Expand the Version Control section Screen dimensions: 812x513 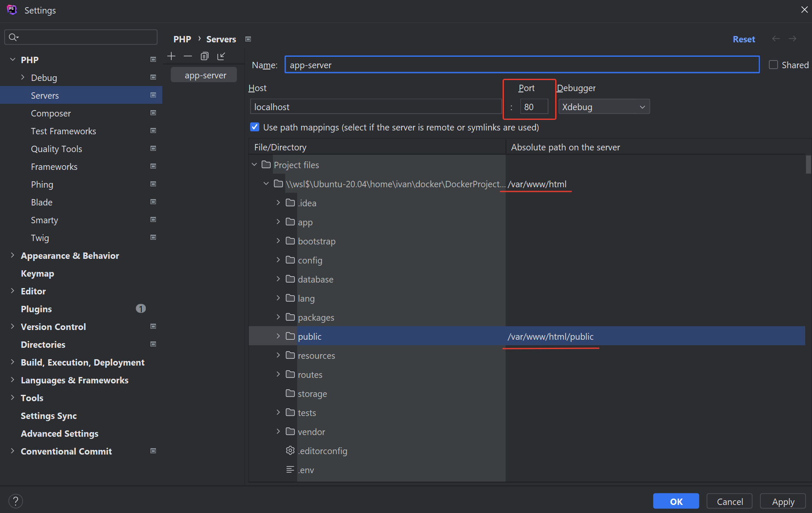coord(13,327)
